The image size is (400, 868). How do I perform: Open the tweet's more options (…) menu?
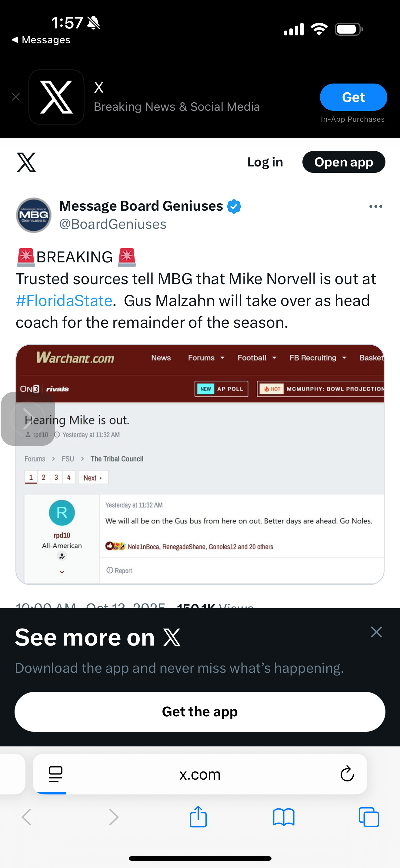click(x=375, y=206)
